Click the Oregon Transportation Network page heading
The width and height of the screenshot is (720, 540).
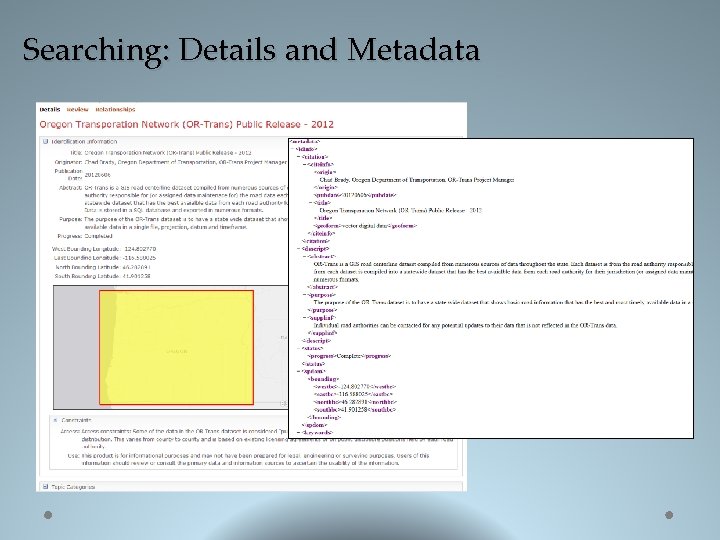(186, 124)
